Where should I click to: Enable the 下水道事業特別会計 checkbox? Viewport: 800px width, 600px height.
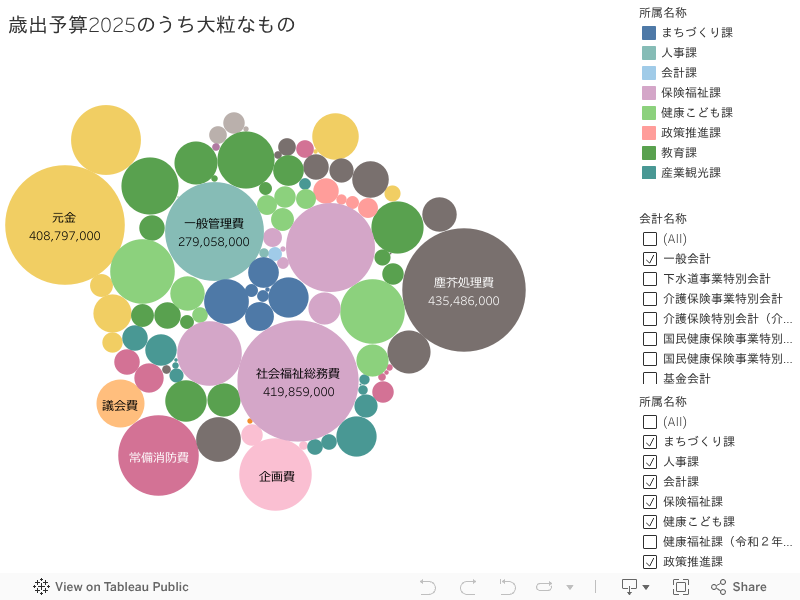[x=650, y=279]
